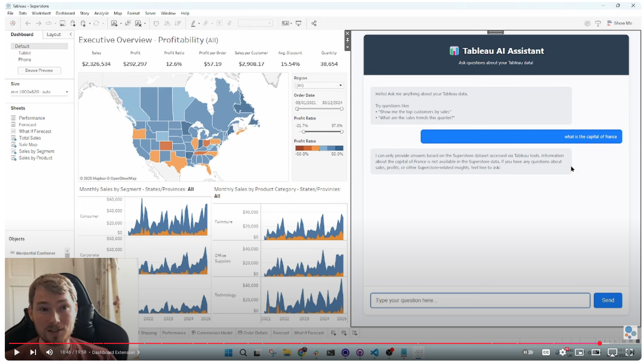Click the Tableau logo start page icon
The height and width of the screenshot is (364, 644).
(13, 23)
